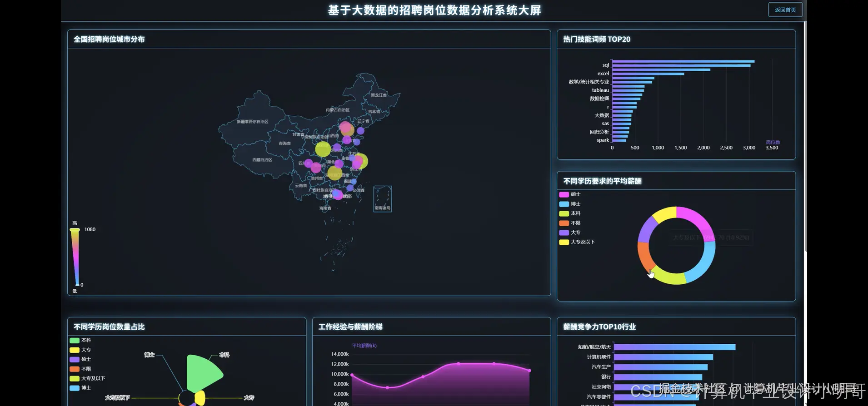
Task: Click the excel label in skills chart
Action: [603, 74]
